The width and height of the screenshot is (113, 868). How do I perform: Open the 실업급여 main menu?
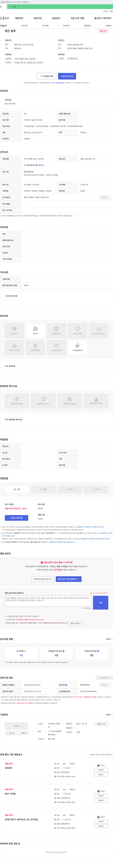click(x=56, y=18)
